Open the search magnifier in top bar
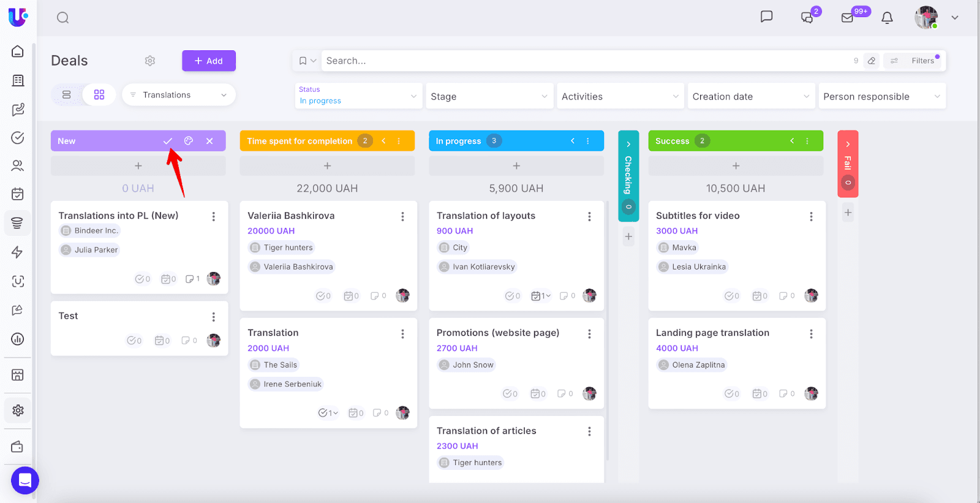980x503 pixels. tap(62, 18)
